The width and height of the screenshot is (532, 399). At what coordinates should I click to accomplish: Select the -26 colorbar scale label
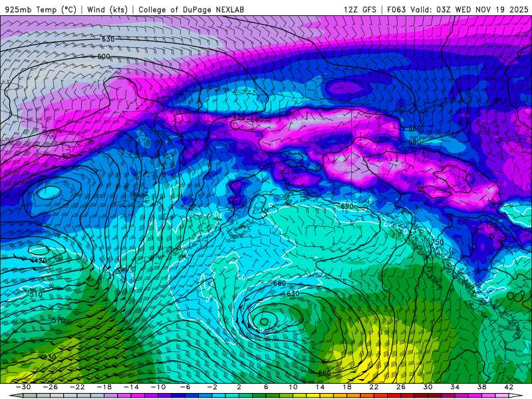click(51, 387)
